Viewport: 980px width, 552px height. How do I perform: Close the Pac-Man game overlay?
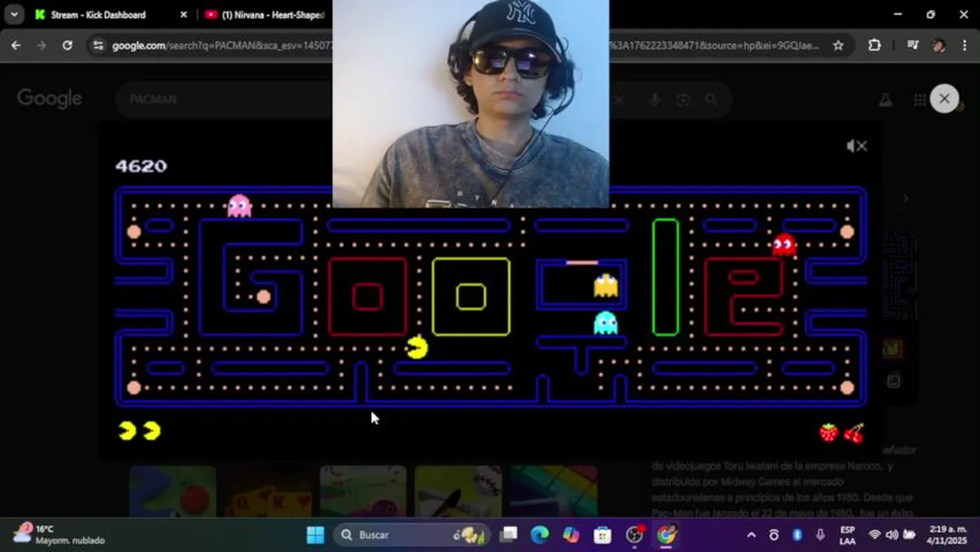tap(944, 99)
